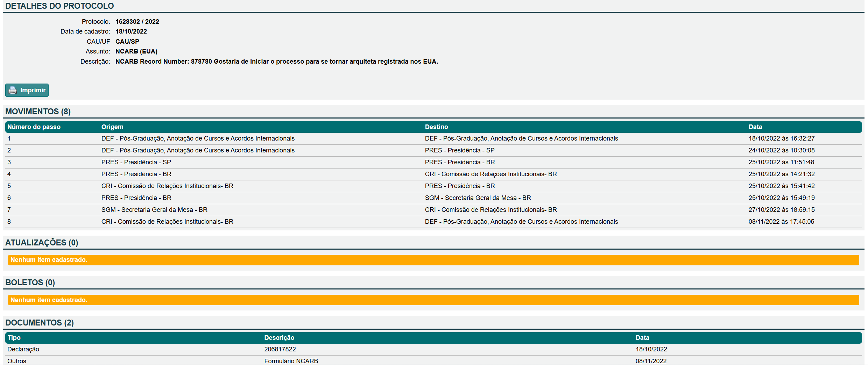The height and width of the screenshot is (365, 868).
Task: Open the MOVIMENTOS (8) section heading
Action: tap(38, 112)
